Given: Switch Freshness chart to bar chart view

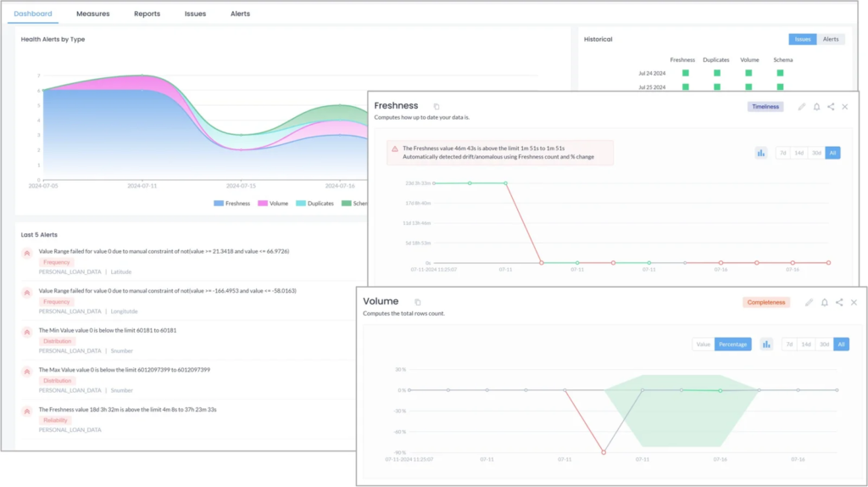Looking at the screenshot, I should click(761, 153).
